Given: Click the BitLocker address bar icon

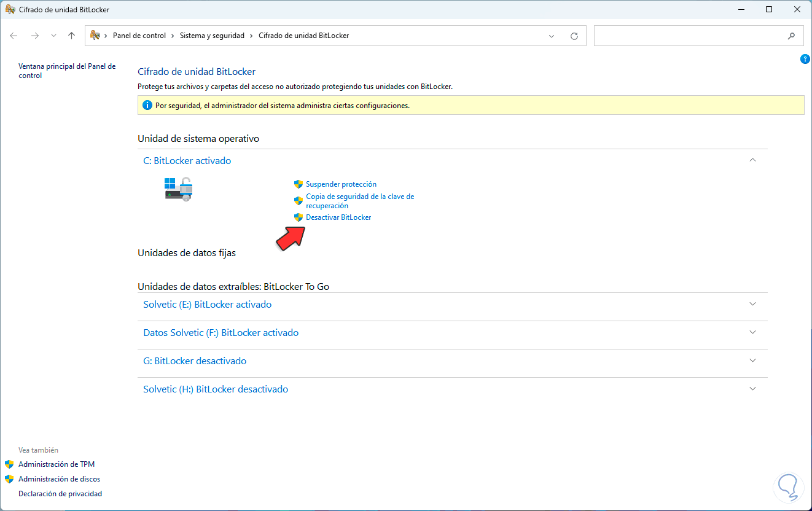Looking at the screenshot, I should point(96,36).
